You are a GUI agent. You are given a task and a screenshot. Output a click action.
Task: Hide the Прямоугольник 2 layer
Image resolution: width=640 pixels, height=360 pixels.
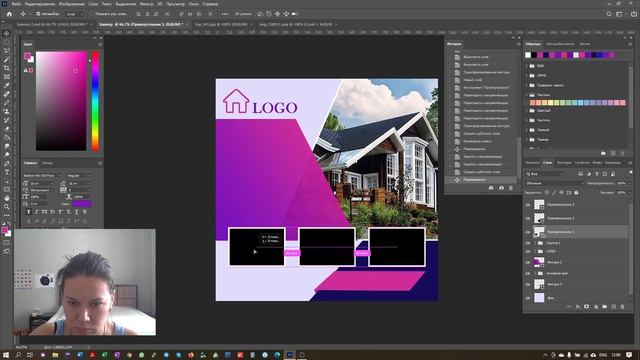click(528, 219)
